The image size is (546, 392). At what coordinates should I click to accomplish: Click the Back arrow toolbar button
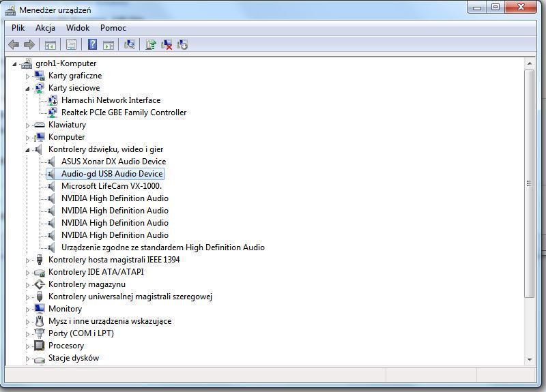click(14, 44)
